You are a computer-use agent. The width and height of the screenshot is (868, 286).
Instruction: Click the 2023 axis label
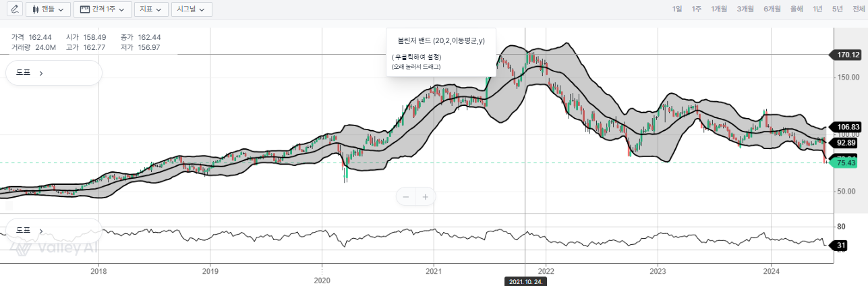(658, 272)
